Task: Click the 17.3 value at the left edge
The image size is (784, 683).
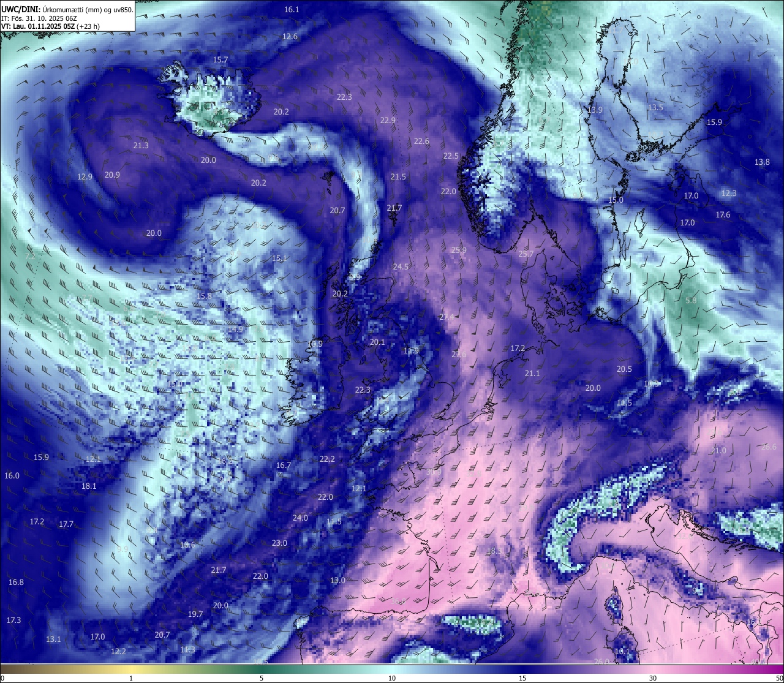Action: tap(13, 621)
